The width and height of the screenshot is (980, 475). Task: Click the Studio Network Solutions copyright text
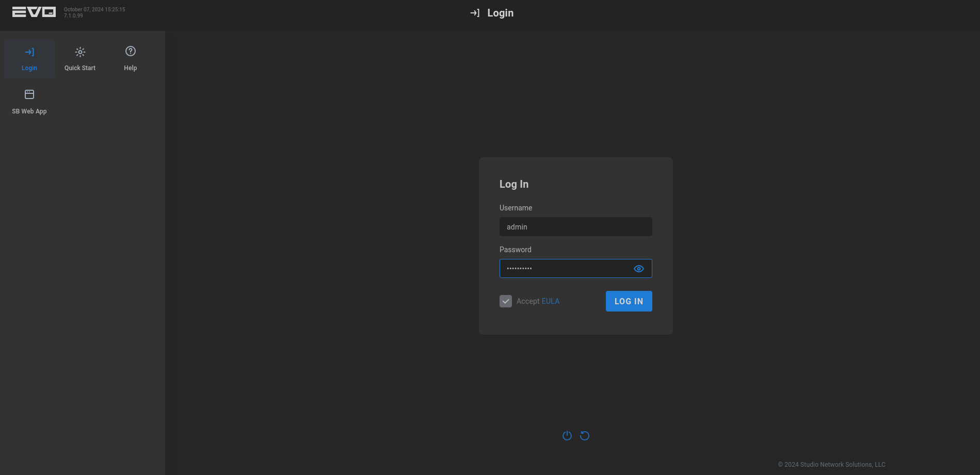(x=832, y=465)
